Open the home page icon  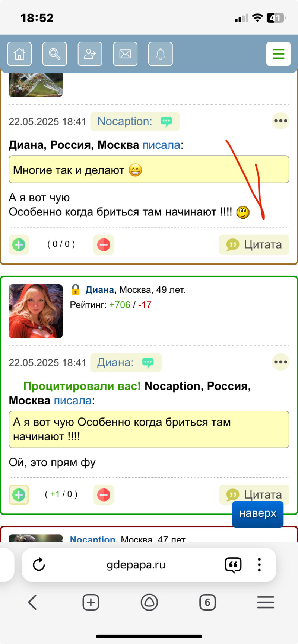coord(19,54)
